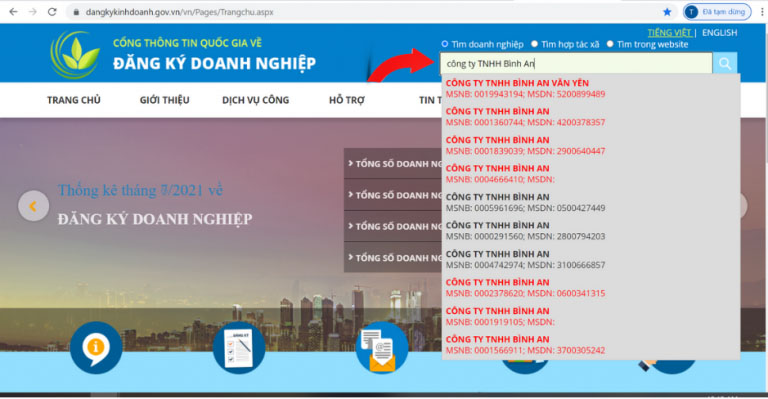
Task: Select suggestion with MSDN 2800794203
Action: point(590,231)
